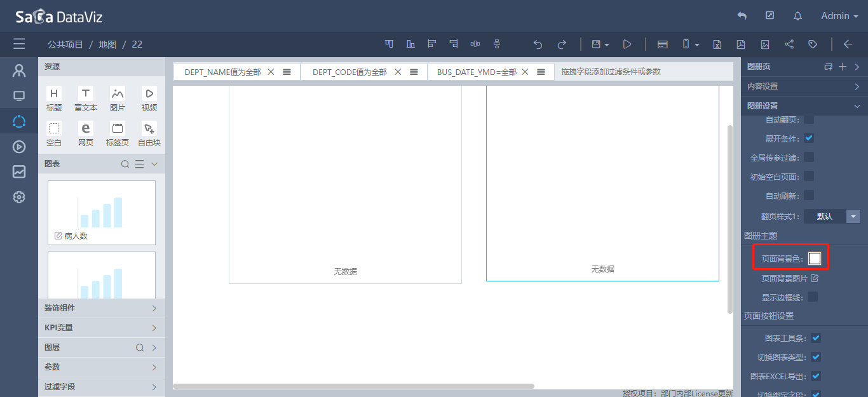Click the edit window icon in header
The width and height of the screenshot is (868, 397).
tap(770, 16)
